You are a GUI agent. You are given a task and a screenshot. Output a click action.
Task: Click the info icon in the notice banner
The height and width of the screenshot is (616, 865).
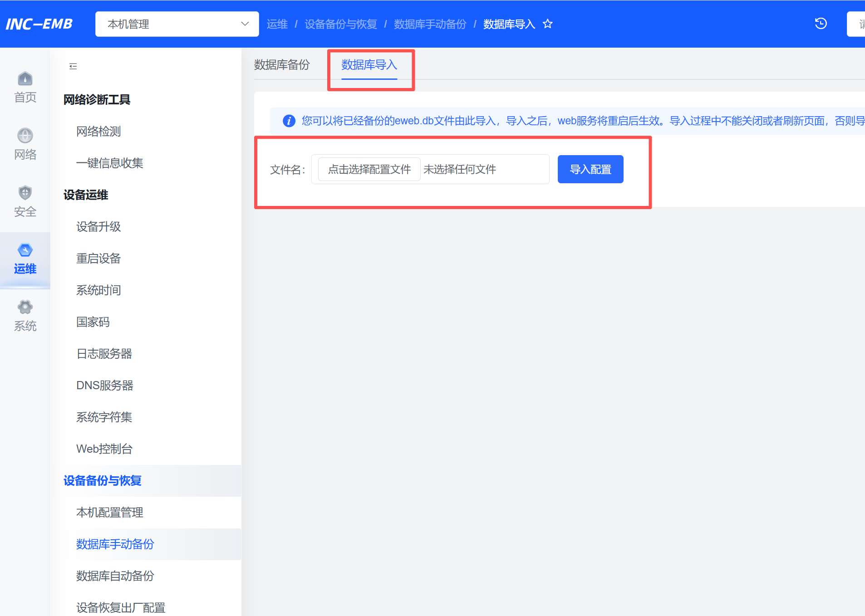click(289, 121)
